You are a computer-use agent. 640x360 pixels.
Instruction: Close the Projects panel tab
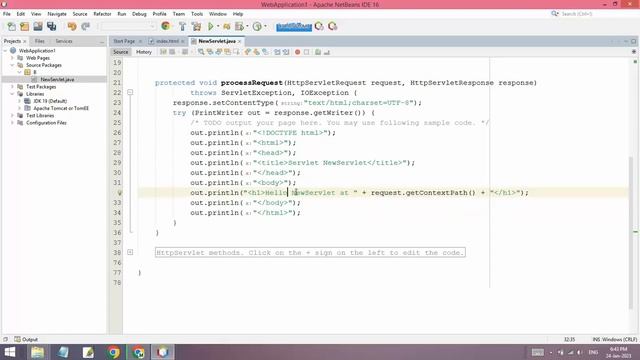[x=24, y=41]
